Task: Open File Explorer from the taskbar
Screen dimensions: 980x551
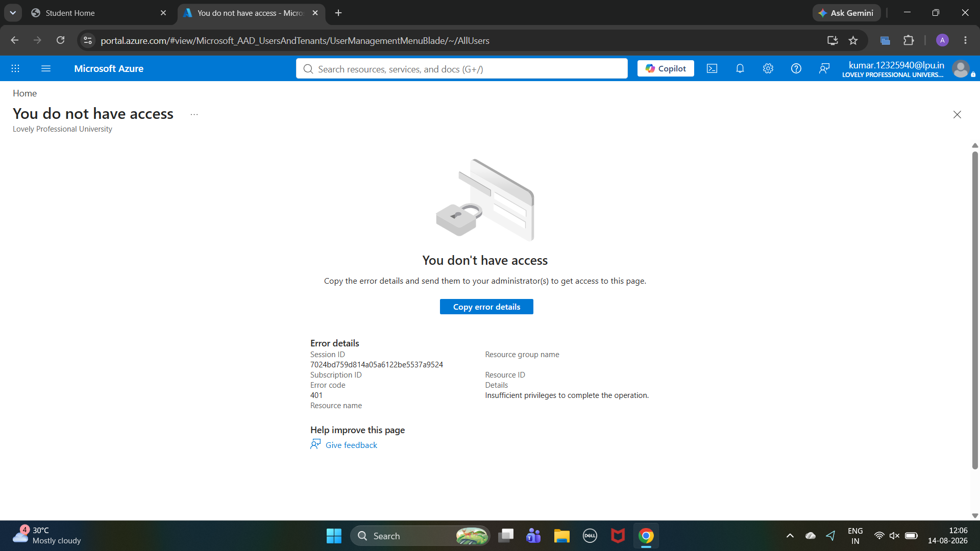Action: point(561,536)
